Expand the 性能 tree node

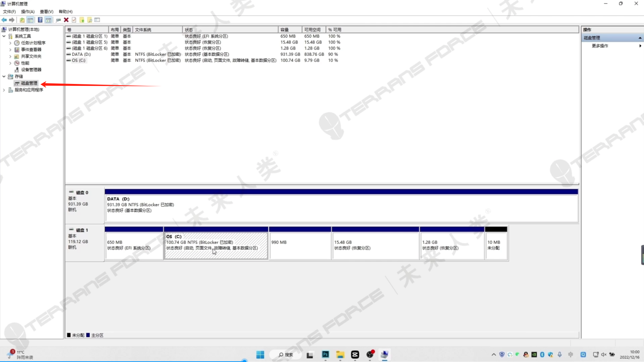10,63
